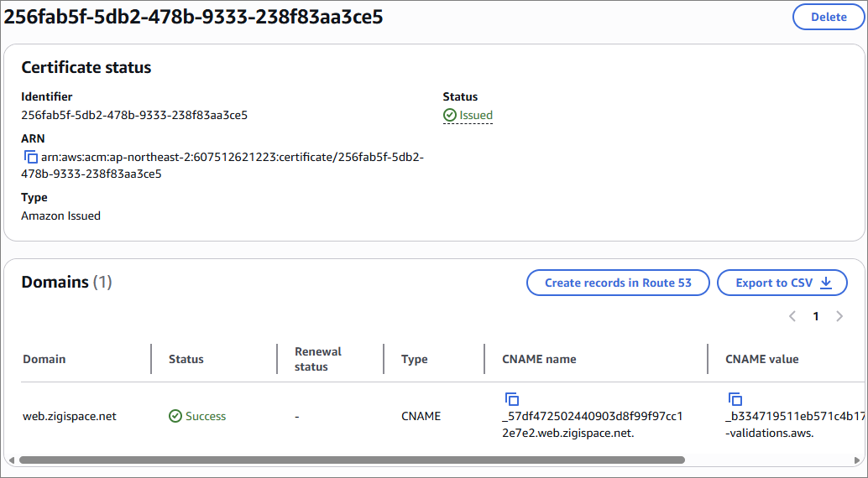Image resolution: width=868 pixels, height=478 pixels.
Task: Sort by the Domain column header
Action: (x=44, y=359)
